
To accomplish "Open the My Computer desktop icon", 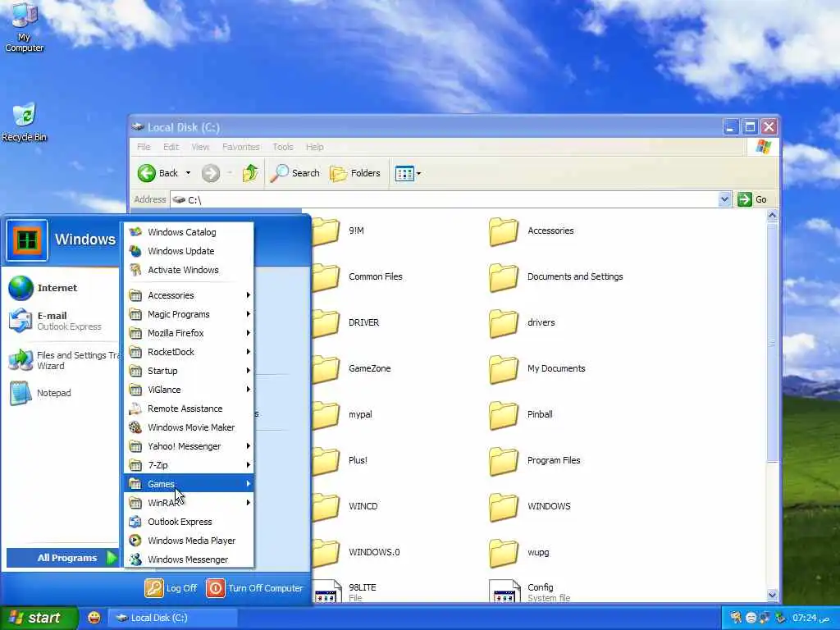I will coord(24,27).
